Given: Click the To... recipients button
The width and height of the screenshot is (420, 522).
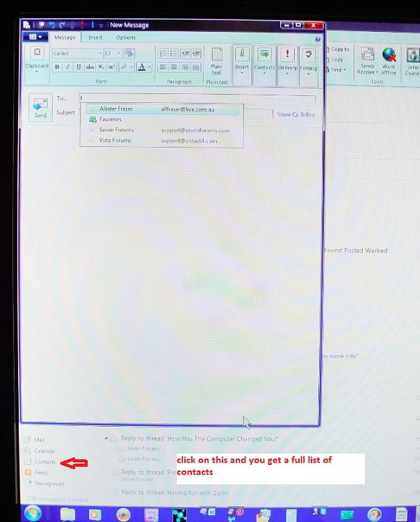Looking at the screenshot, I should pos(62,98).
